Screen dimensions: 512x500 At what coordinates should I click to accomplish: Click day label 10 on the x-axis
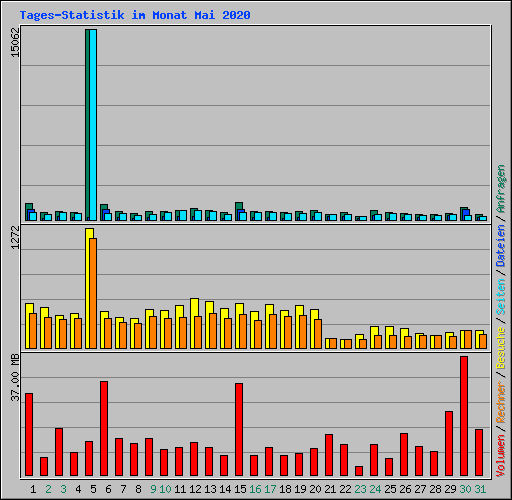tap(165, 489)
